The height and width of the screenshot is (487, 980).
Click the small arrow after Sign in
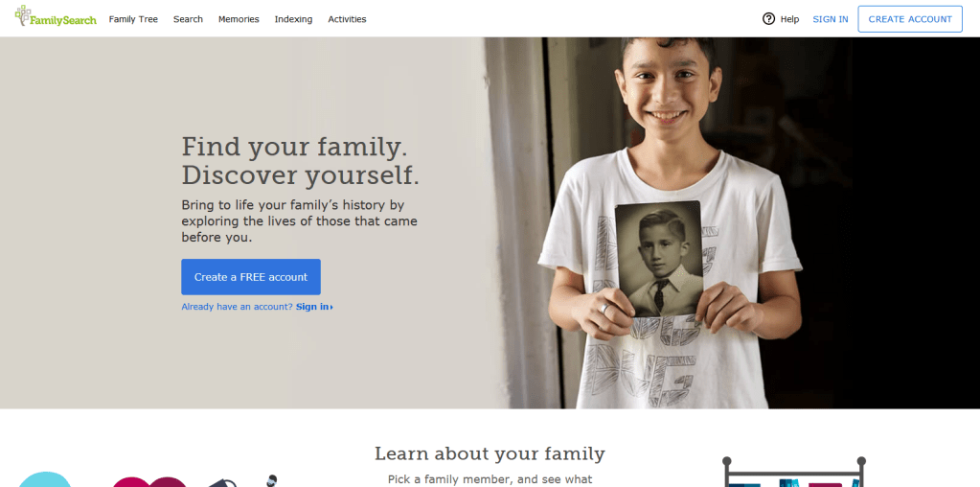331,307
